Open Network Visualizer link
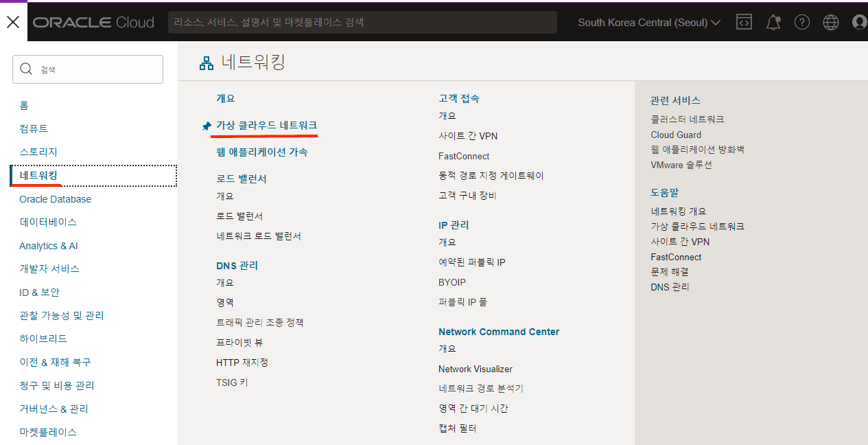 click(x=475, y=369)
